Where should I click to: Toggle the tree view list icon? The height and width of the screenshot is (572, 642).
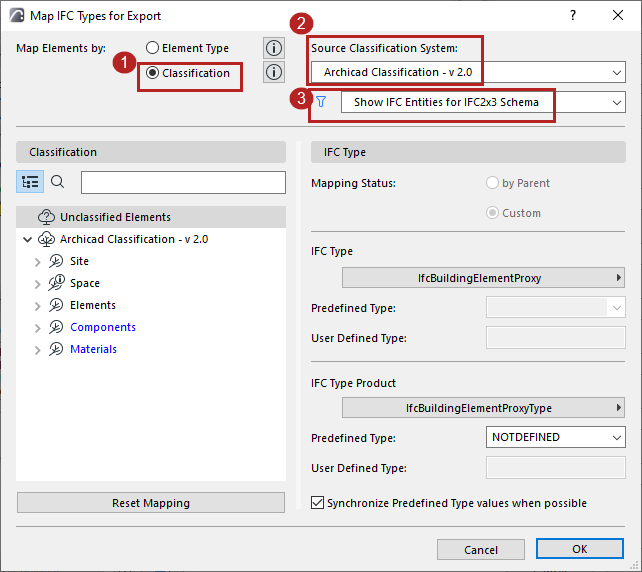coord(30,181)
